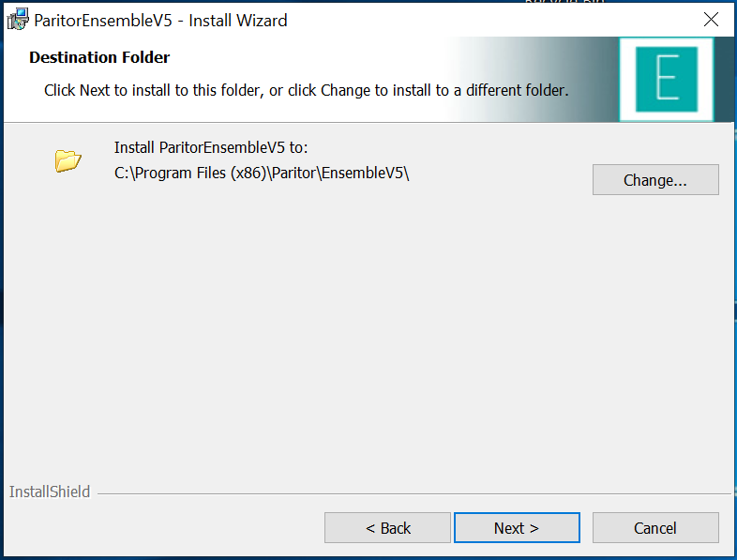Click the ParitorEnsembleV5 - Install Wizard title text
Viewport: 737px width, 560px height.
[160, 21]
